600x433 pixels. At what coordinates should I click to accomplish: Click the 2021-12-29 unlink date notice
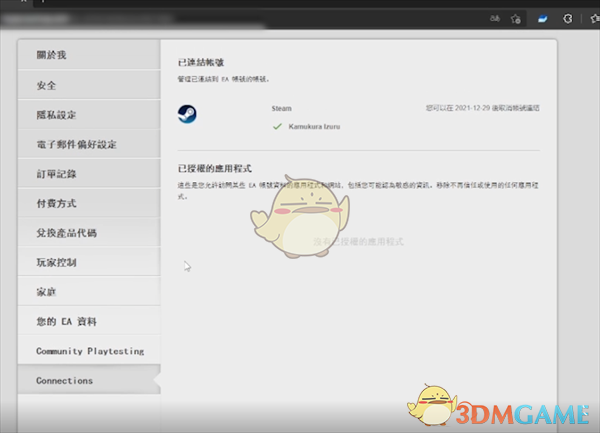[x=483, y=108]
